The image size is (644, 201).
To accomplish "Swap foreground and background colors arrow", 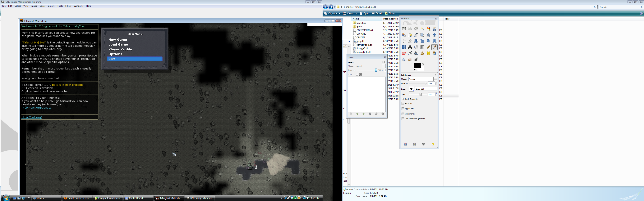I will point(423,65).
